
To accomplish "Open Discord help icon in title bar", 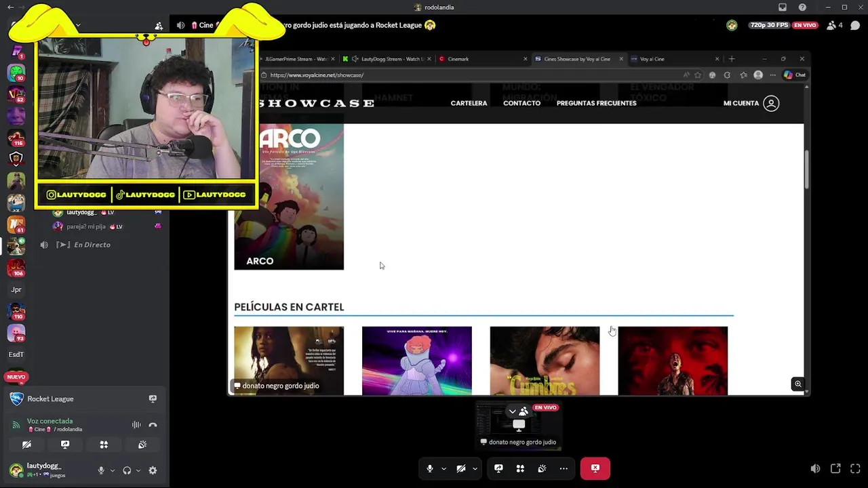I will (x=802, y=7).
